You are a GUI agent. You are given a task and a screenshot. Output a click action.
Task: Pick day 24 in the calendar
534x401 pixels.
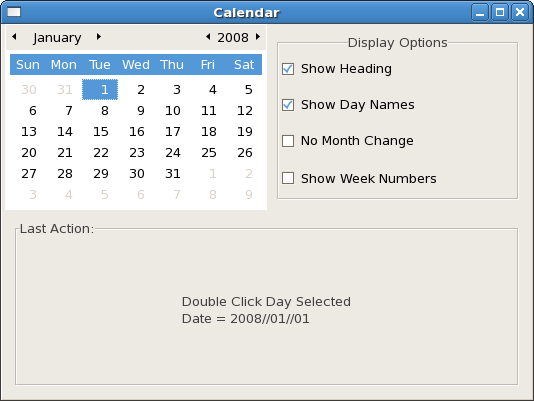(173, 153)
